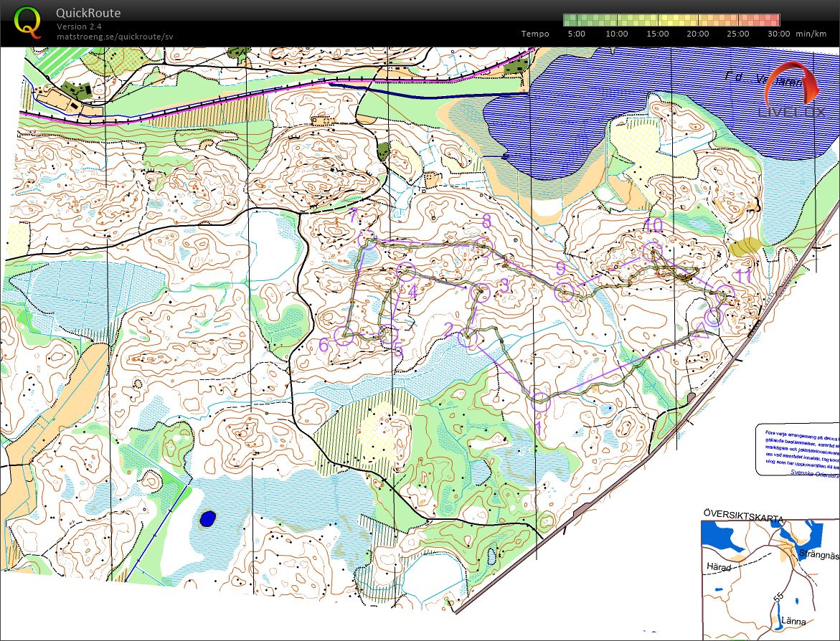Open the overview map inset thumbnail

point(770,579)
